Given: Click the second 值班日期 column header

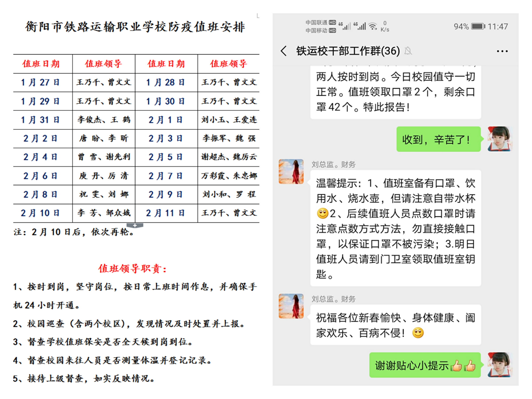Looking at the screenshot, I should coord(166,64).
